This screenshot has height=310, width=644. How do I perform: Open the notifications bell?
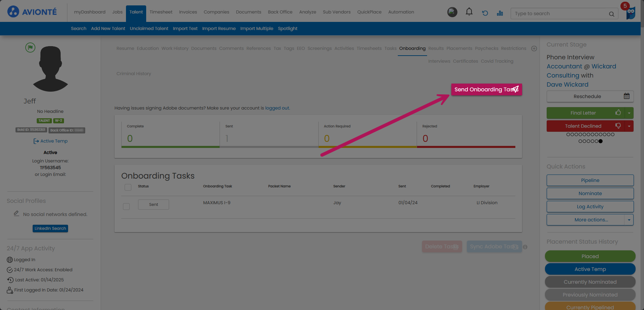(x=469, y=12)
